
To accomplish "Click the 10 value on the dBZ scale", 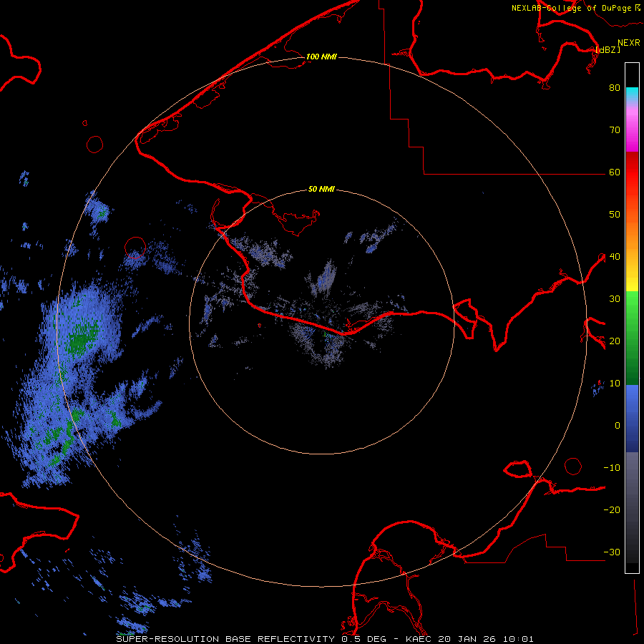I will click(615, 384).
